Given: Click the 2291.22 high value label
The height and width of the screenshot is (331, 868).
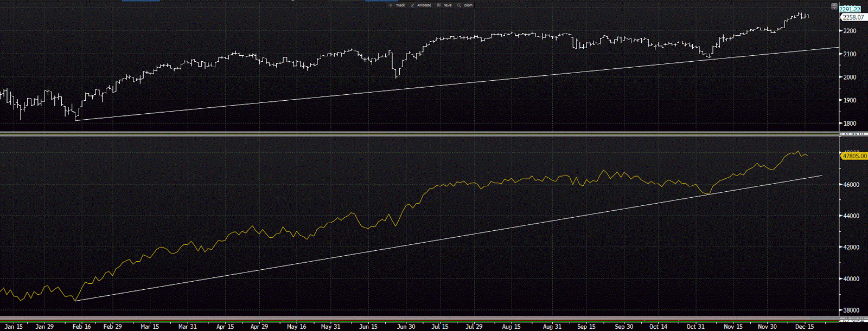Looking at the screenshot, I should click(x=850, y=9).
